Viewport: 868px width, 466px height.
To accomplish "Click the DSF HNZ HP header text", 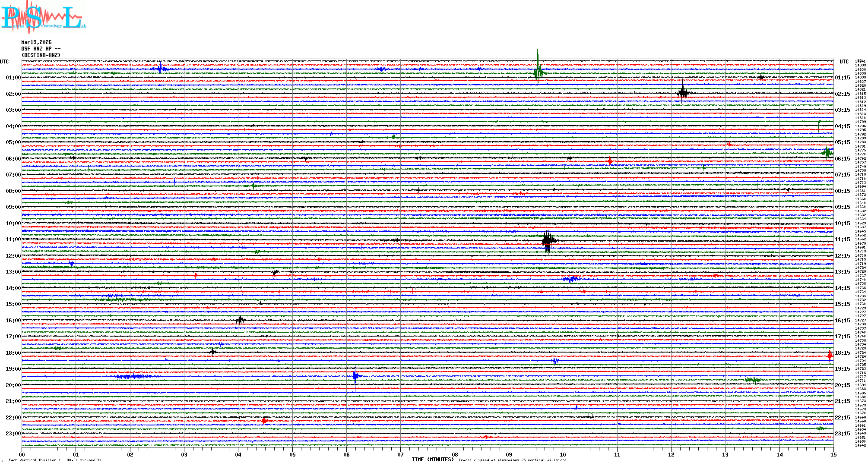I will pyautogui.click(x=41, y=49).
